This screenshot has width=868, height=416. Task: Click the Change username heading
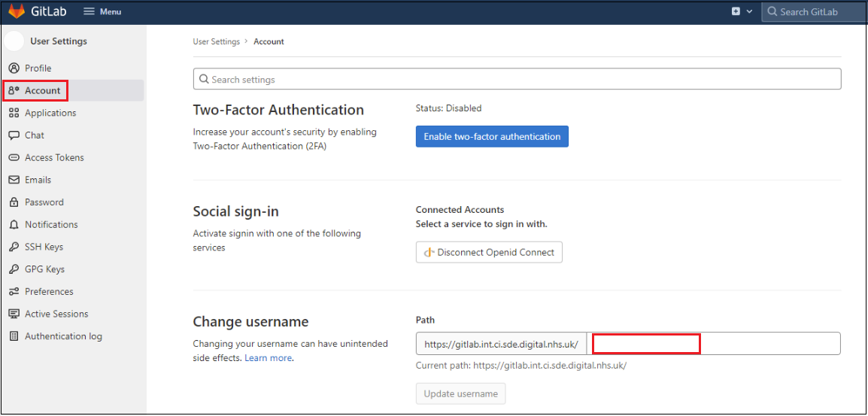click(x=250, y=321)
